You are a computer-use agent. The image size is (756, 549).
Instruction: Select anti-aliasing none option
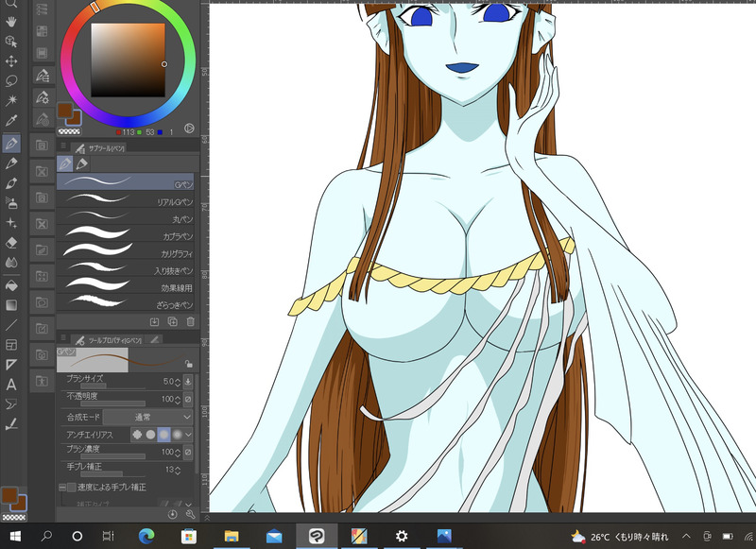click(137, 435)
